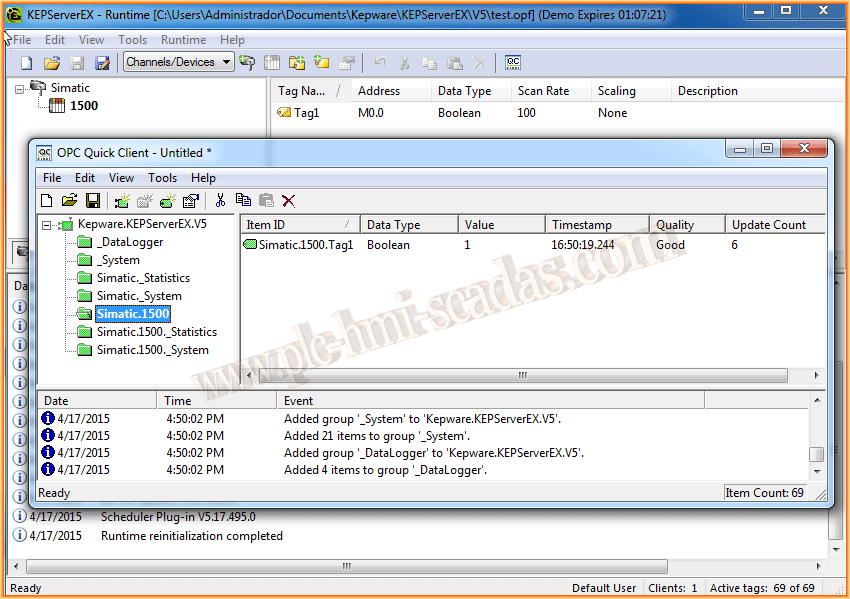Click the Delete red X icon in Quick Client
This screenshot has height=599, width=850.
tap(289, 201)
